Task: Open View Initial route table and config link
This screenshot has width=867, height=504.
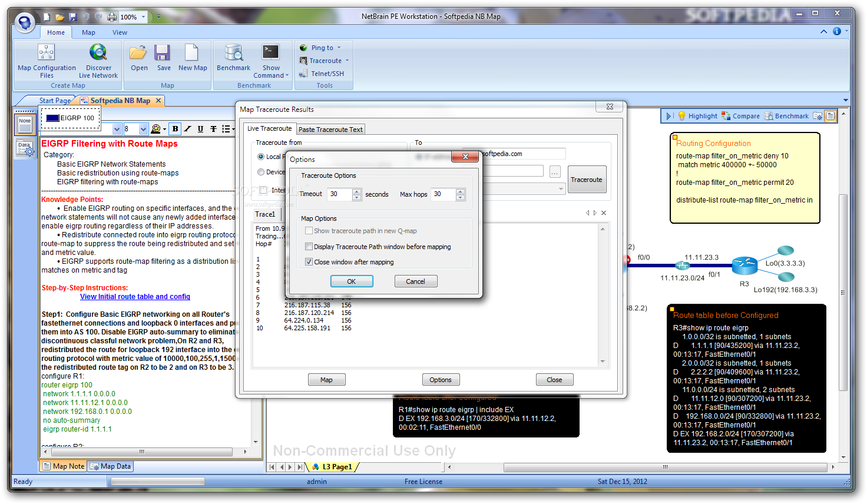Action: point(135,297)
